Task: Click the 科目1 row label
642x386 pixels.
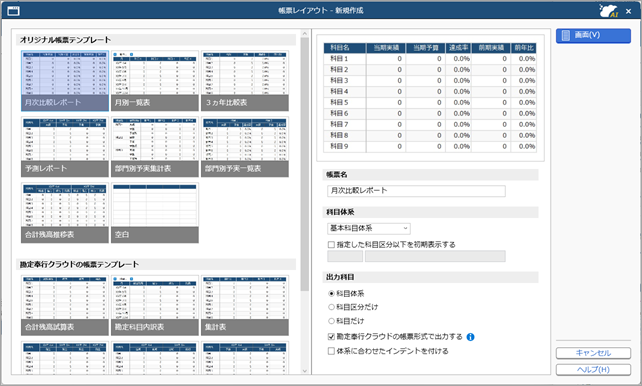Action: (x=339, y=59)
